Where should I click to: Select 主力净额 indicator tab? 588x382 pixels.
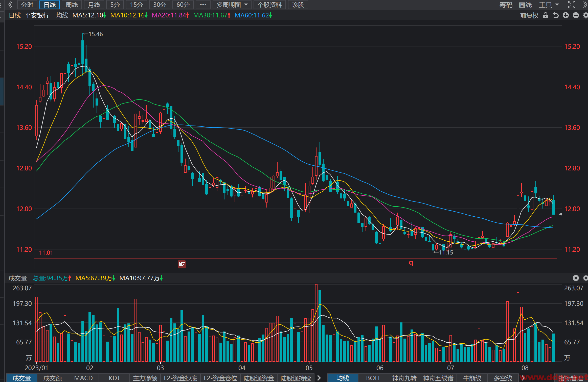tap(145, 378)
